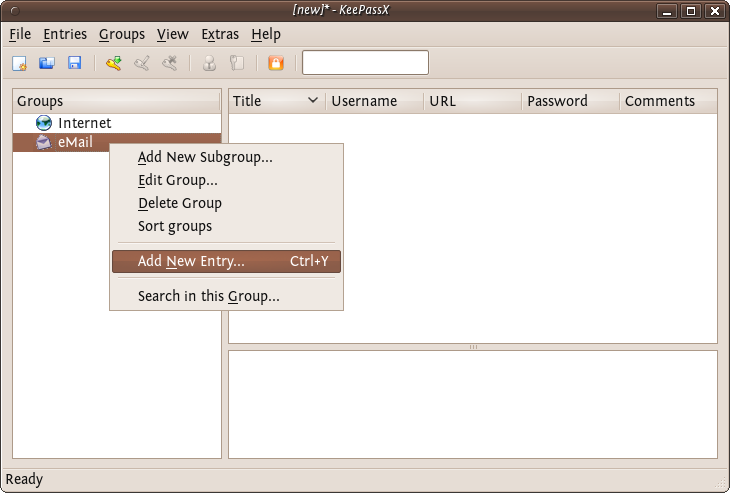Click Search in this Group option
The image size is (730, 493).
click(x=209, y=296)
